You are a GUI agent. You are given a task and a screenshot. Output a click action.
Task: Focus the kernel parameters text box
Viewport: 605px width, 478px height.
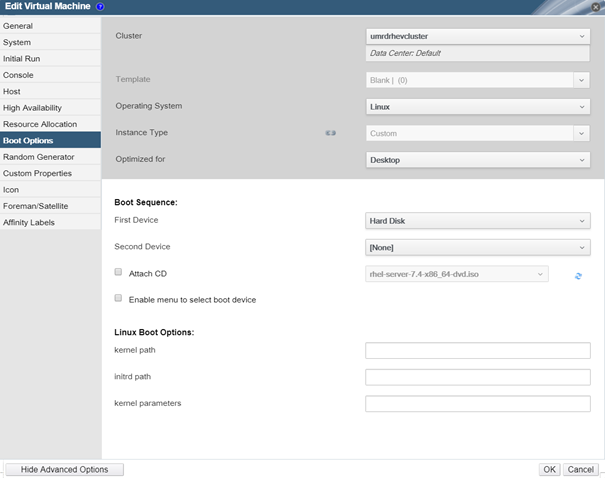(x=478, y=404)
